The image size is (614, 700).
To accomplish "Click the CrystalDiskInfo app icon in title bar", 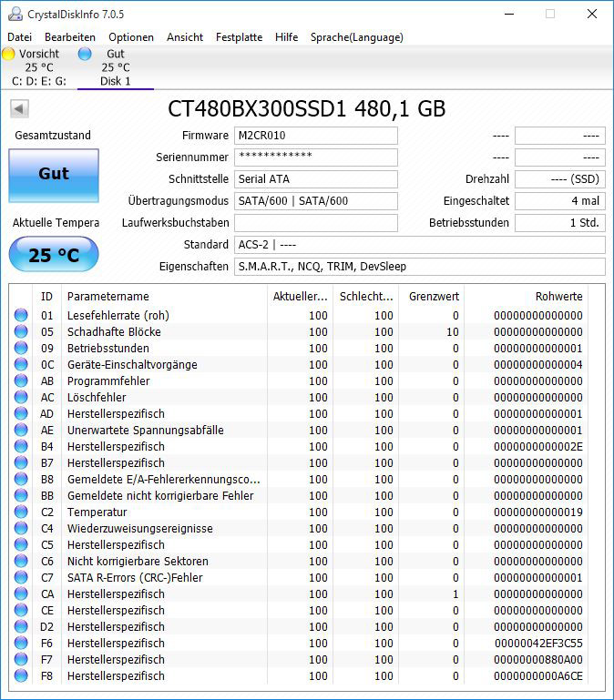I will pos(15,14).
